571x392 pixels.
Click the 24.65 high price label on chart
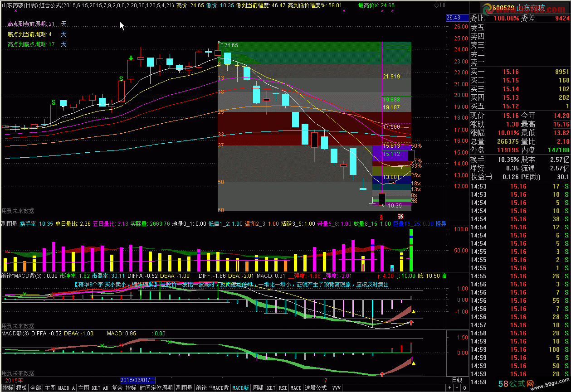(231, 45)
